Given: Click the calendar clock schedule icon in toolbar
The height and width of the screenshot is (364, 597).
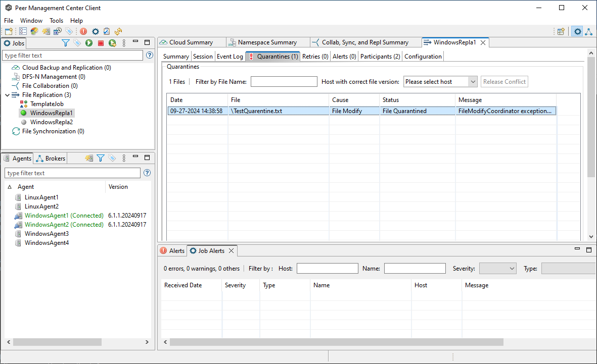Looking at the screenshot, I should tap(58, 31).
